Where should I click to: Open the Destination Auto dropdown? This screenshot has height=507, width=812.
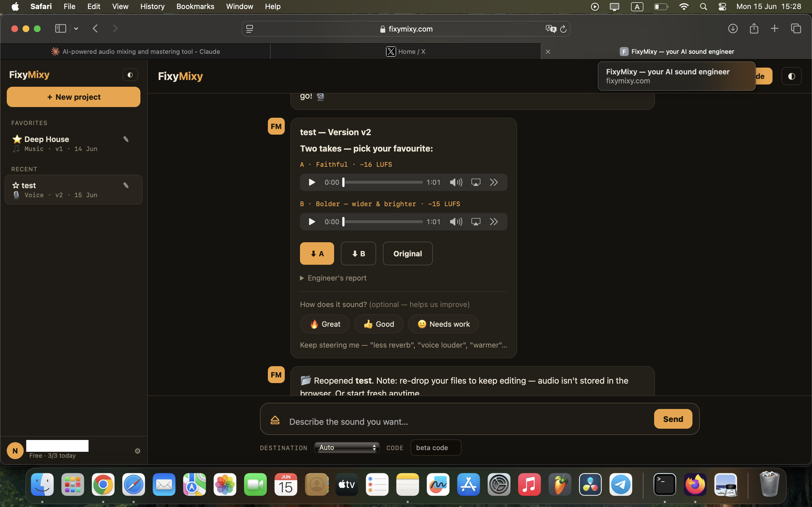(347, 447)
